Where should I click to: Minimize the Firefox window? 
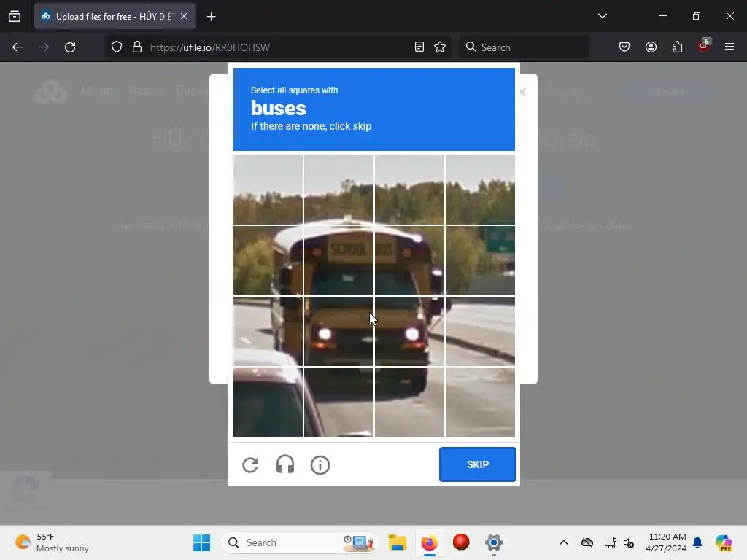662,16
